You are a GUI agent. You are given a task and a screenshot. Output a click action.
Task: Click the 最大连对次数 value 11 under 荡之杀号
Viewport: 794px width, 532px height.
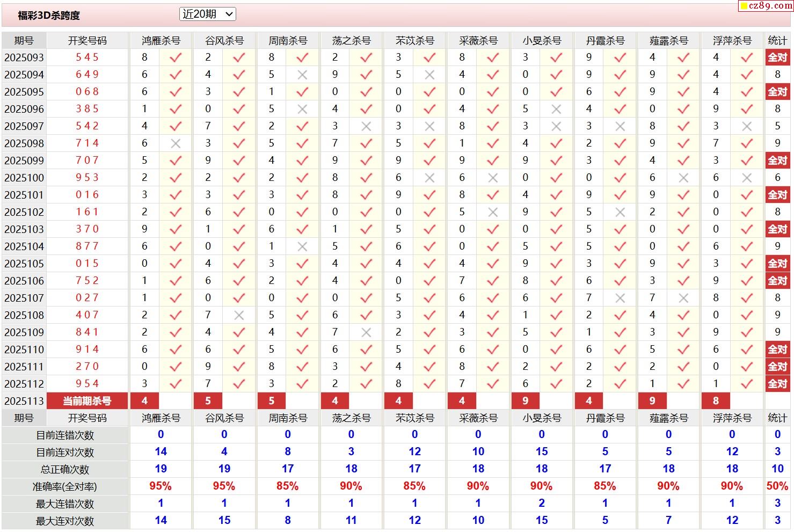pyautogui.click(x=351, y=521)
